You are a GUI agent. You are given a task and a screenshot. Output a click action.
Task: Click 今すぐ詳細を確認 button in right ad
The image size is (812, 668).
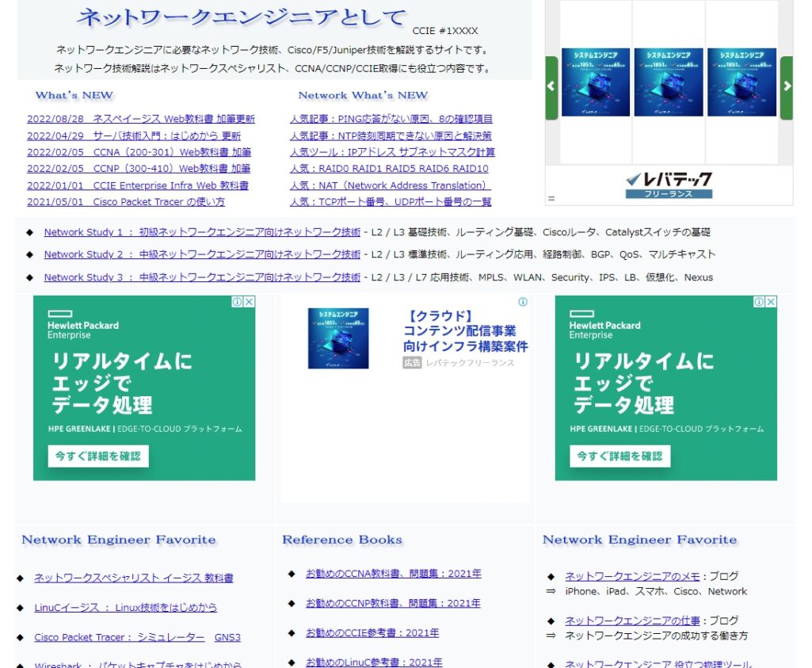tap(619, 456)
